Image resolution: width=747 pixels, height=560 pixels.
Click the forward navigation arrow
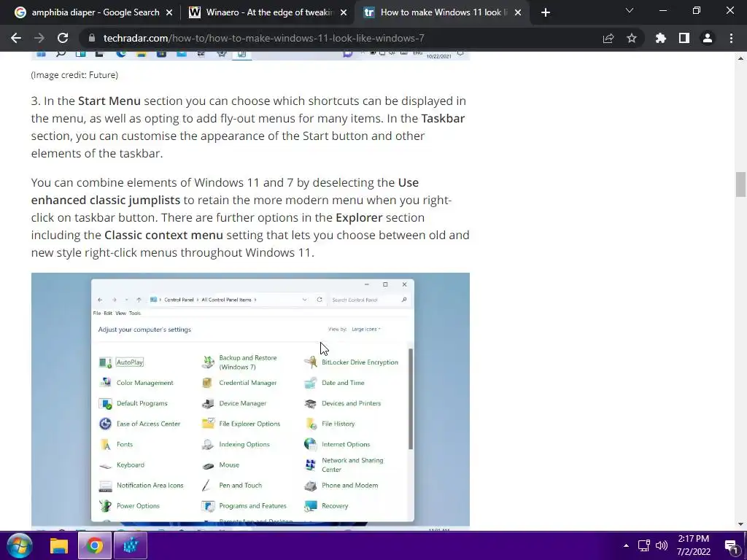[x=39, y=38]
